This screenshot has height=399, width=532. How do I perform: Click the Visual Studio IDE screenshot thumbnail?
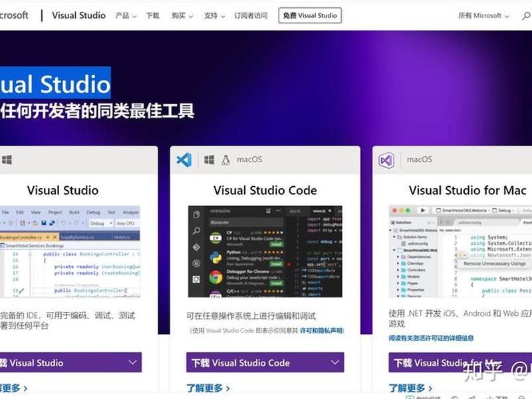(x=70, y=251)
